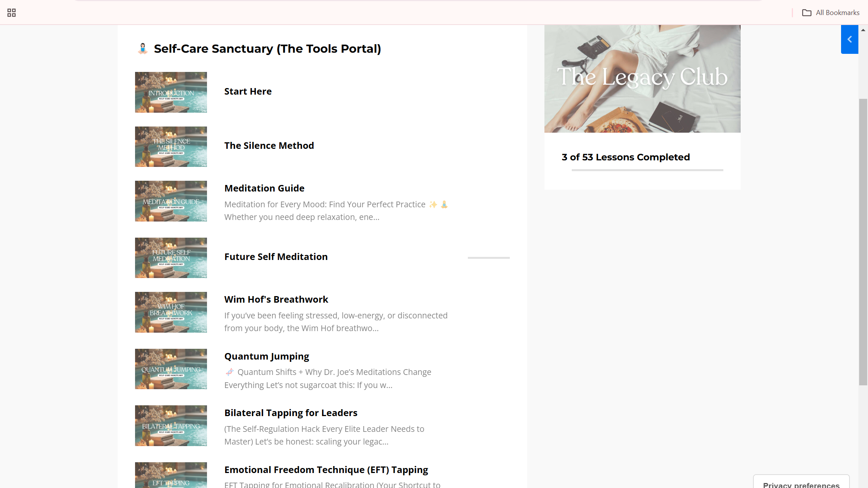Screen dimensions: 868x488
Task: Click the Bilateral Tapping thumbnail
Action: point(171,426)
